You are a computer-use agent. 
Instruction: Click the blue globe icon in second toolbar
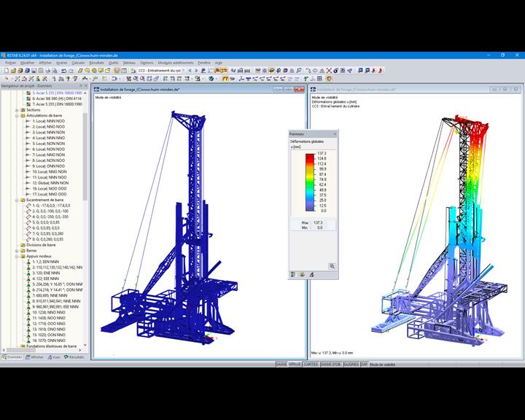coord(211,79)
